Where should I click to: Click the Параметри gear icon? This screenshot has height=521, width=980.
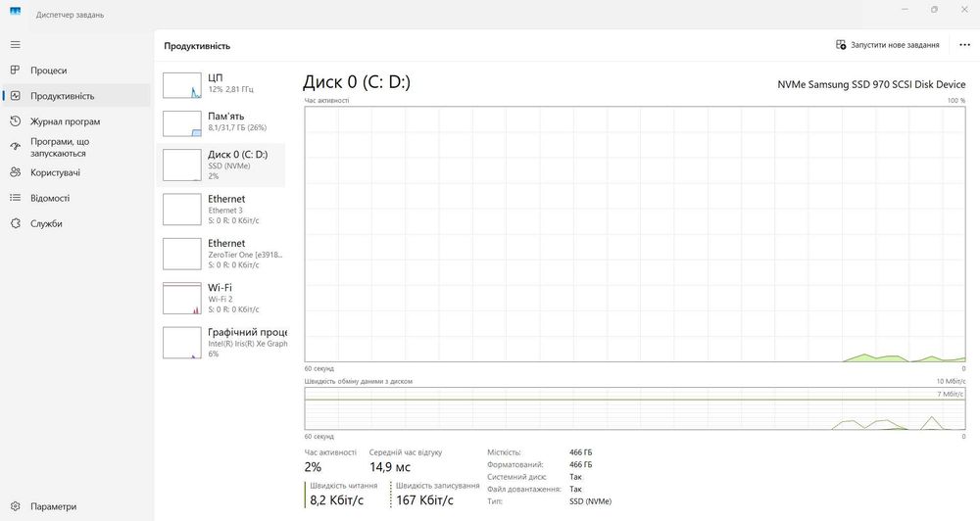click(x=15, y=506)
